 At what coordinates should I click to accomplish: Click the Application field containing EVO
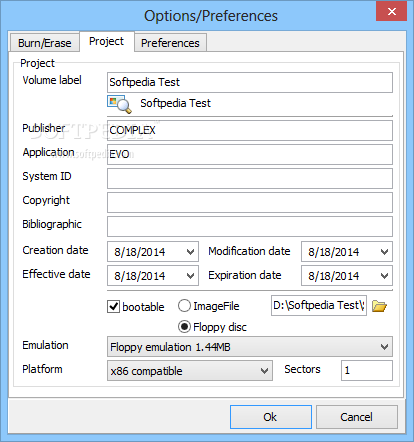[250, 154]
